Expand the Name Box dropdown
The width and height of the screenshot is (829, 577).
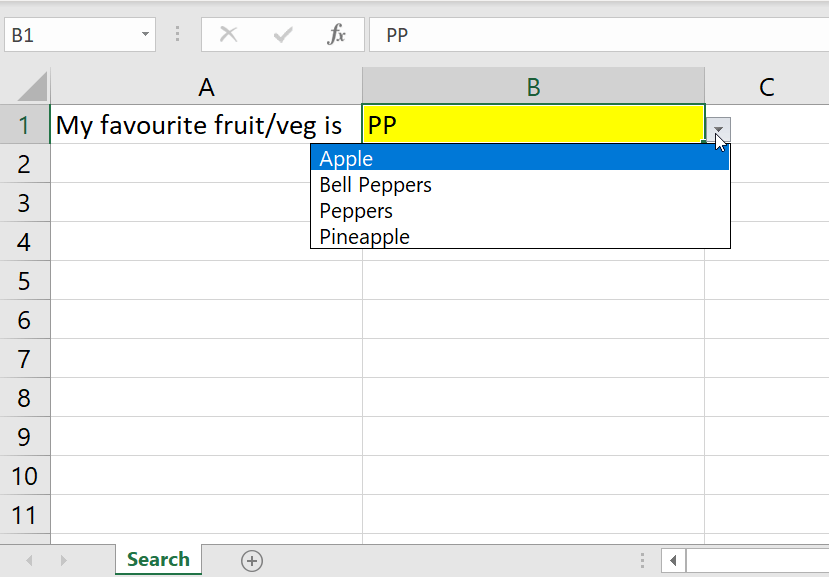(146, 35)
